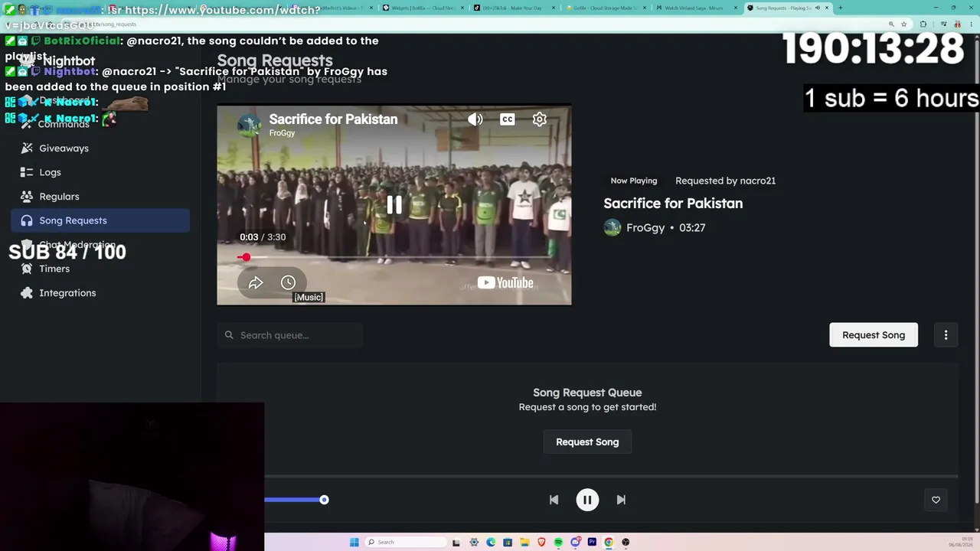The image size is (980, 551).
Task: Click the white Request Song button
Action: tap(874, 335)
